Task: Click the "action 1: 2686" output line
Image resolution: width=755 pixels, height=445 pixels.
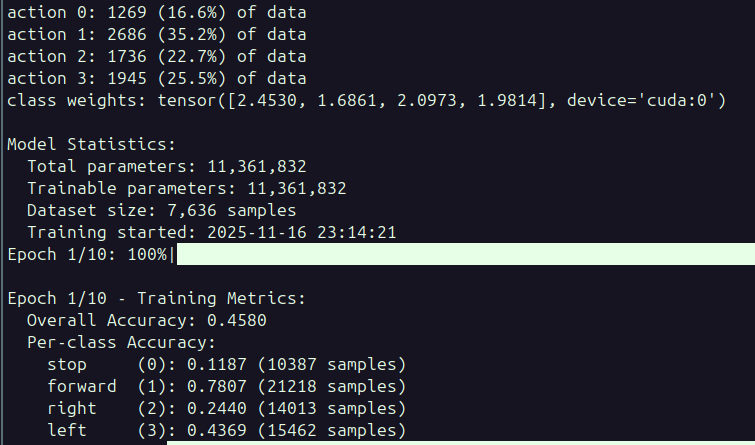Action: pos(157,36)
